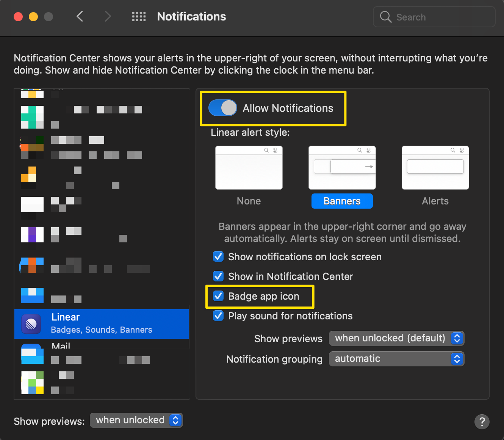Disable Play sound for notifications
The width and height of the screenshot is (504, 440).
tap(218, 316)
